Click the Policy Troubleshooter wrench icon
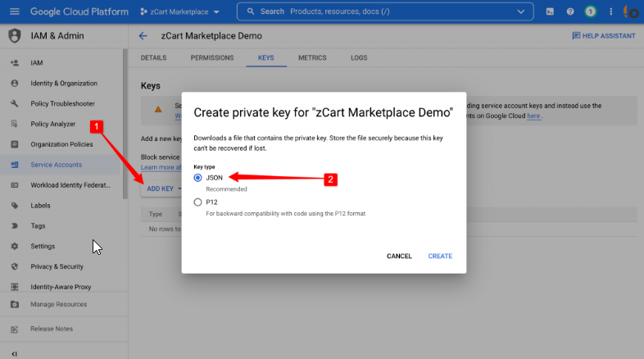The width and height of the screenshot is (644, 359). (15, 104)
